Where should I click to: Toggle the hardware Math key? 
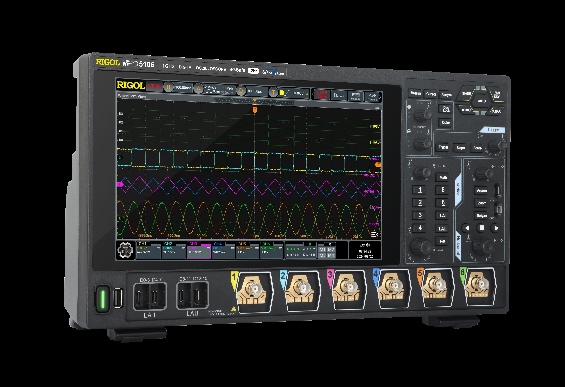(443, 177)
